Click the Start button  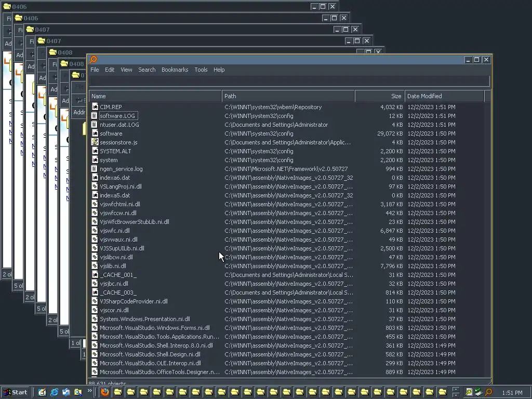[15, 392]
